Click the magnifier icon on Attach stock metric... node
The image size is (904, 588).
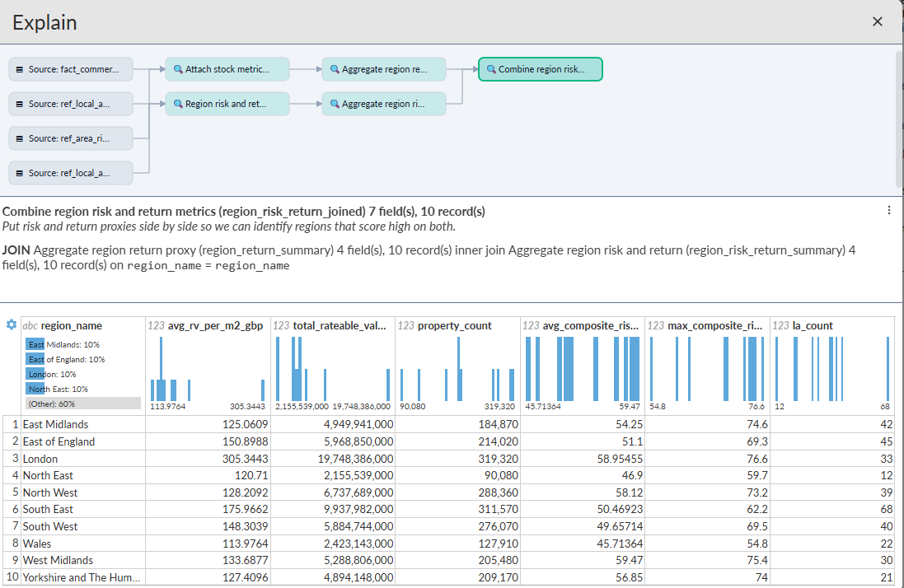pos(178,69)
